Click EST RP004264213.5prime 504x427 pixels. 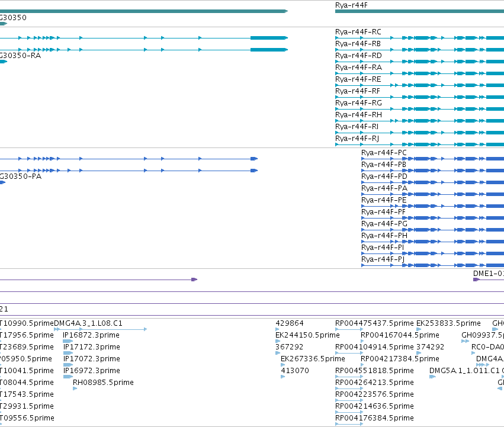374,383
